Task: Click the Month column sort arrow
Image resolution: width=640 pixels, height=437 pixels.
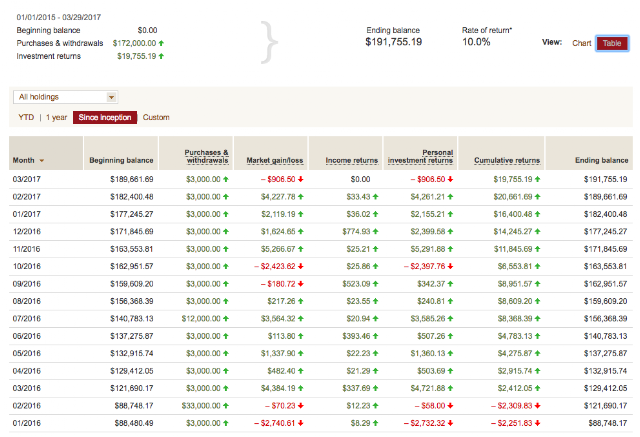Action: pyautogui.click(x=42, y=161)
